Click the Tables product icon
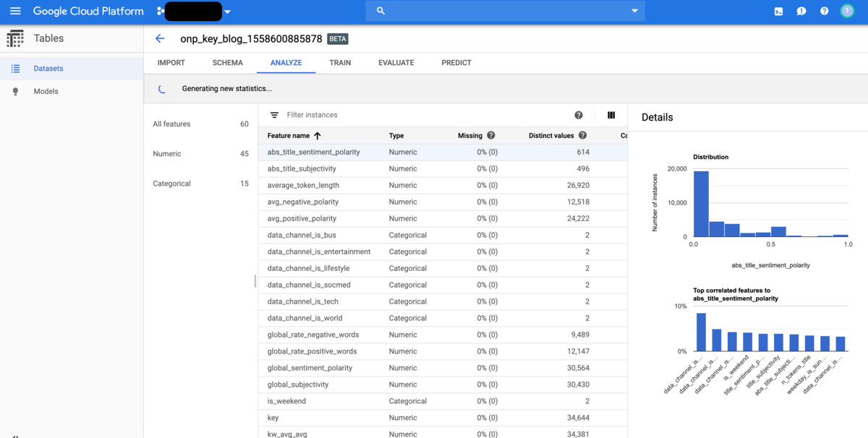Screen dimensions: 868x438 [x=15, y=38]
